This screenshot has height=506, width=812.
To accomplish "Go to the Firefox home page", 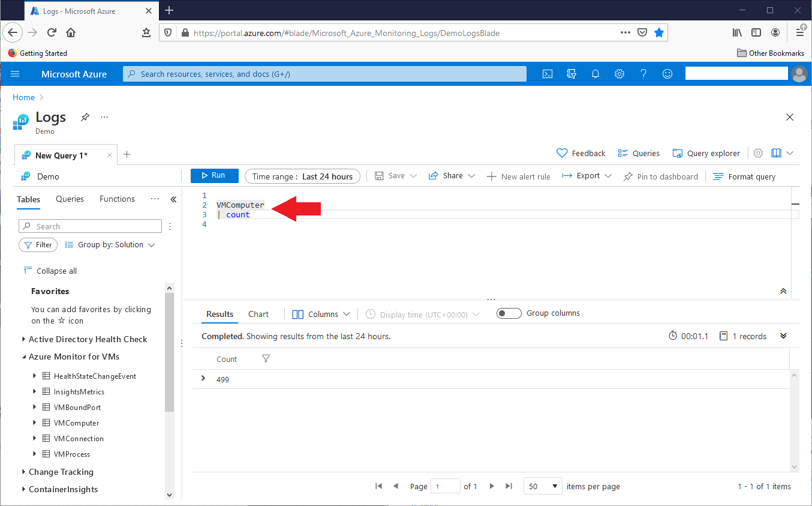I will tap(71, 32).
